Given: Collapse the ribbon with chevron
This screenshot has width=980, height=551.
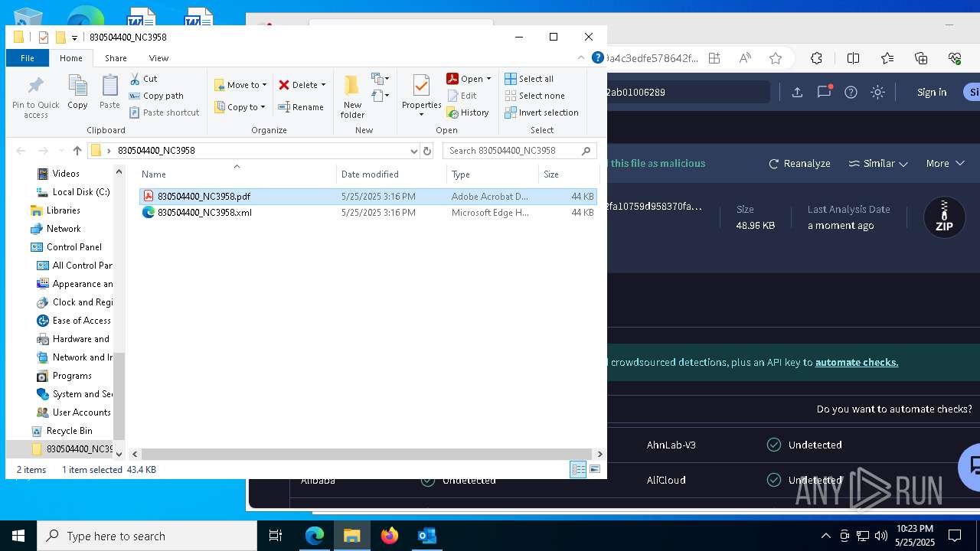Looking at the screenshot, I should pyautogui.click(x=581, y=58).
